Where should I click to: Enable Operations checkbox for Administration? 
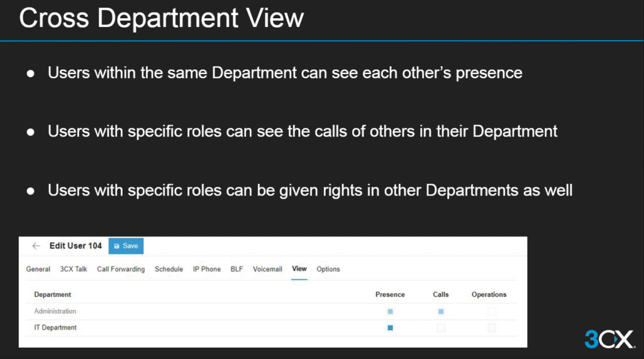pos(492,311)
